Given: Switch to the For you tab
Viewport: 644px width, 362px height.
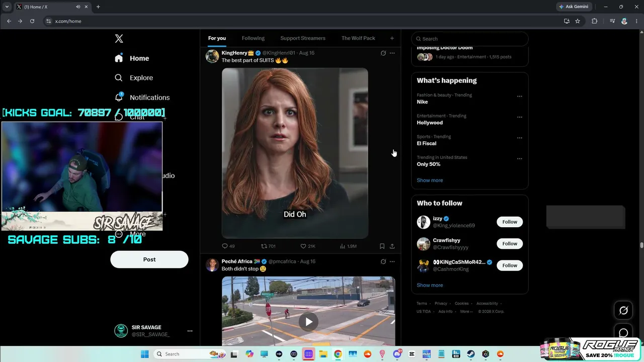Looking at the screenshot, I should coord(217,38).
